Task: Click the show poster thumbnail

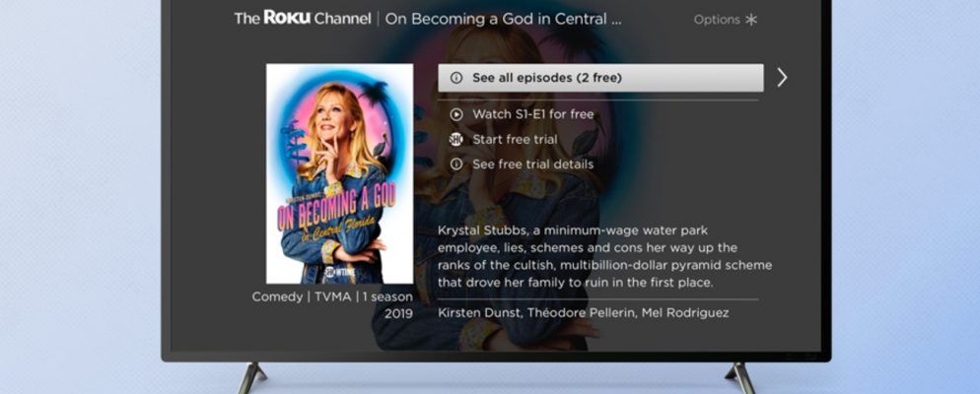Action: pos(339,173)
